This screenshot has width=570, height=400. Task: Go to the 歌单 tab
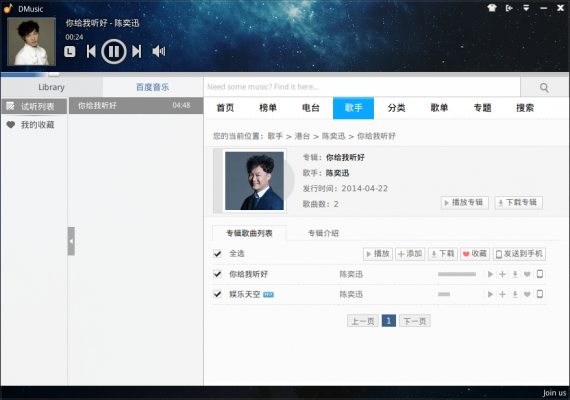[x=439, y=108]
